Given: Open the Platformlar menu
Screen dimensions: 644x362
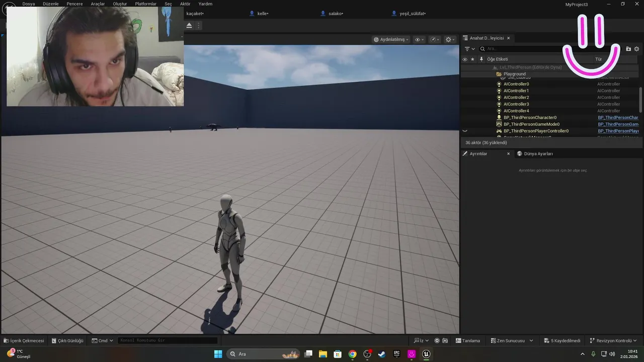Looking at the screenshot, I should pos(146,4).
